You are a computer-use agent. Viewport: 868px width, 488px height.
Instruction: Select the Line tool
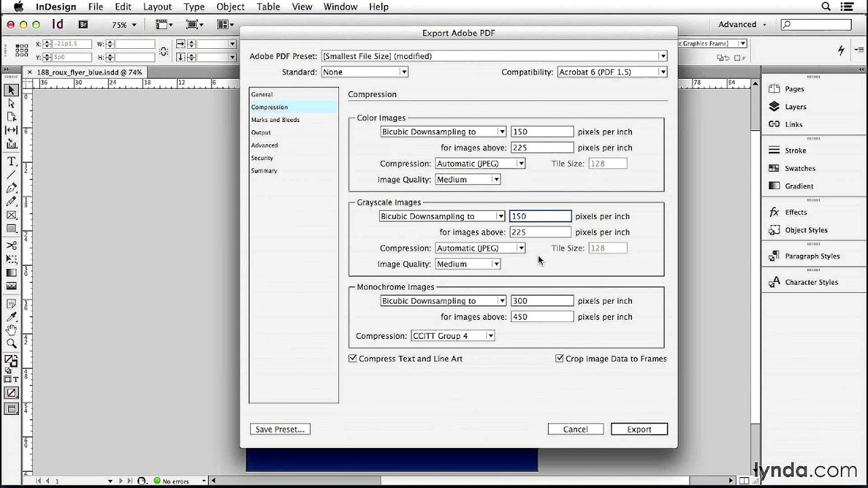12,175
